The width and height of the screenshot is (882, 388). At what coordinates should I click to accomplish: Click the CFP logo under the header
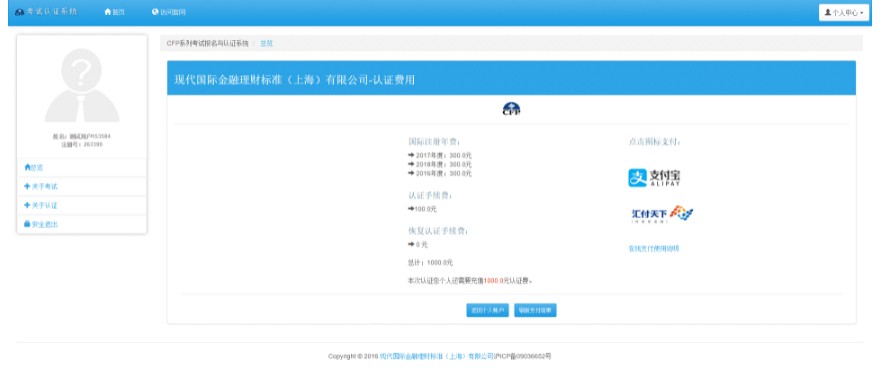(511, 109)
